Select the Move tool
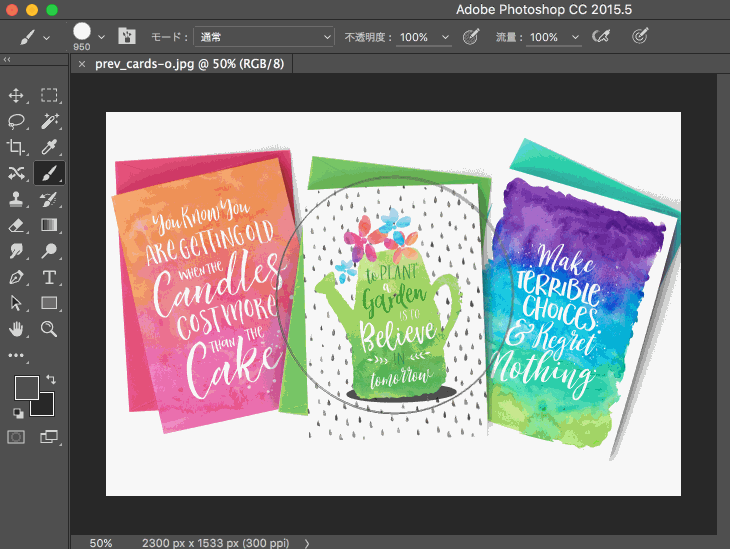 tap(17, 96)
